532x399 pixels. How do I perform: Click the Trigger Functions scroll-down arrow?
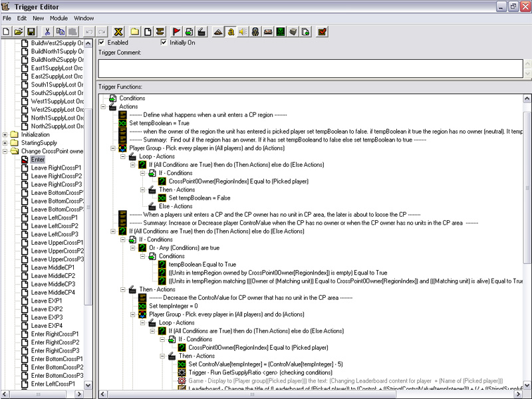(527, 386)
